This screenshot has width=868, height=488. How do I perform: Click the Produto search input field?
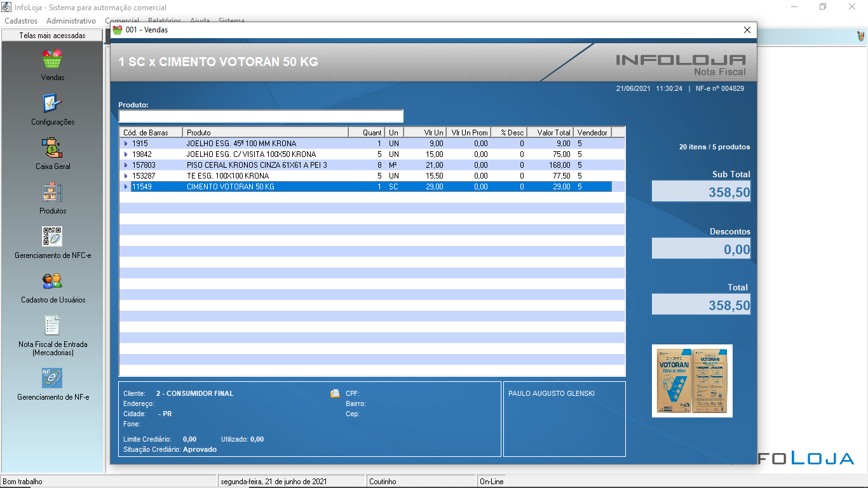[261, 116]
